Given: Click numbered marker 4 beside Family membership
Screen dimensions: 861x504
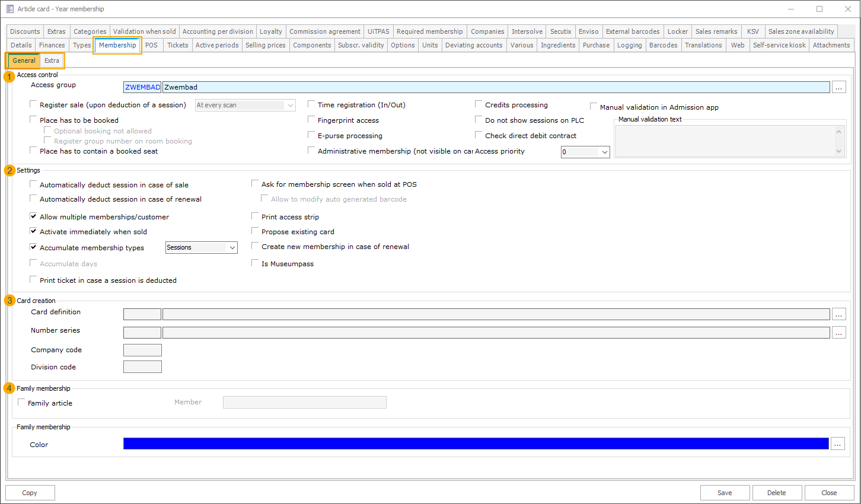Looking at the screenshot, I should click(x=9, y=388).
